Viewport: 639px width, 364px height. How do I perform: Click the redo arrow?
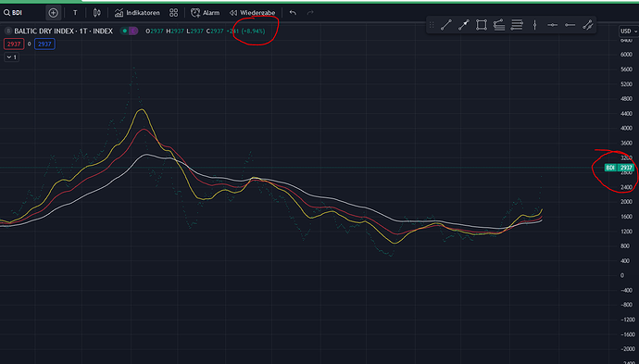(310, 13)
